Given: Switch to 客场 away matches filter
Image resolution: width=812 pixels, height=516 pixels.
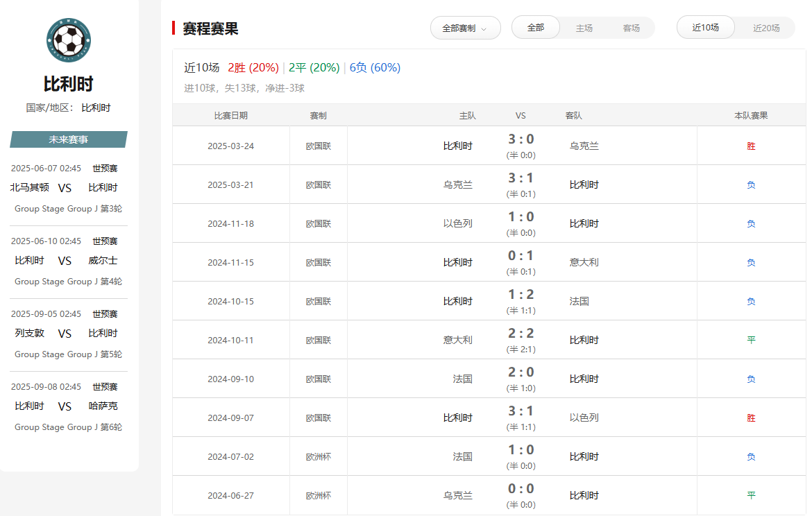Looking at the screenshot, I should click(631, 28).
